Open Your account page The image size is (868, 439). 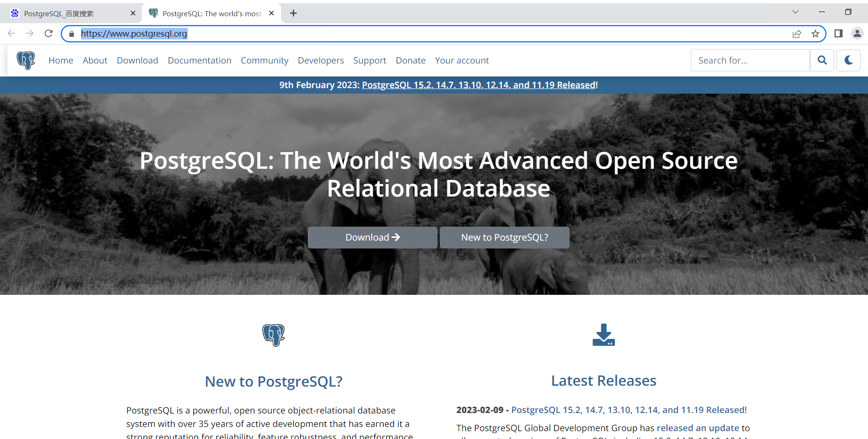462,60
